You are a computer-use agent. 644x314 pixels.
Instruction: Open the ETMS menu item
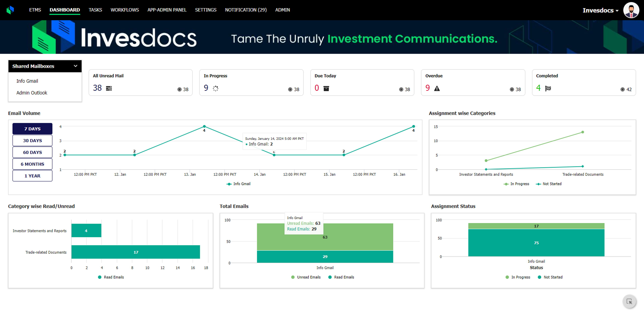(35, 10)
